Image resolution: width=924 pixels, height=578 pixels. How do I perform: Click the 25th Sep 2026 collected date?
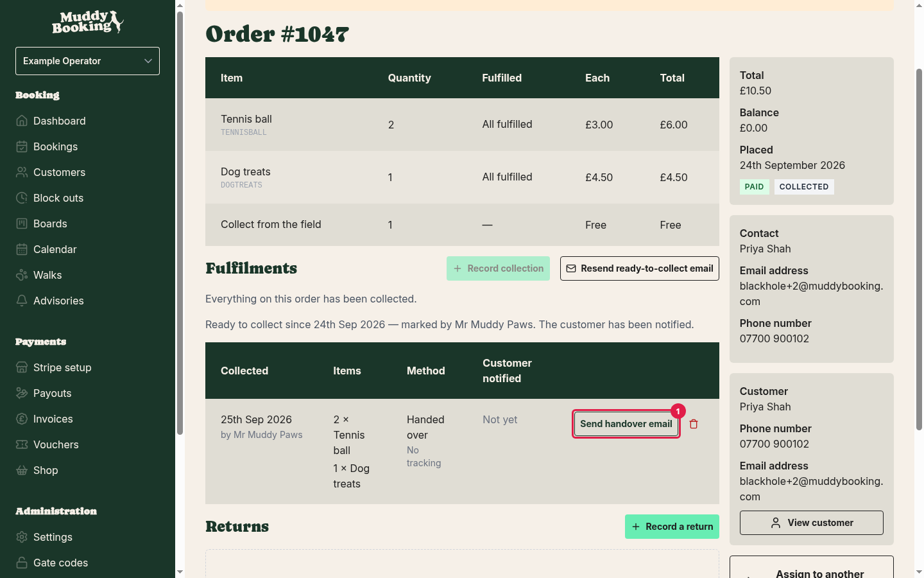click(x=256, y=419)
